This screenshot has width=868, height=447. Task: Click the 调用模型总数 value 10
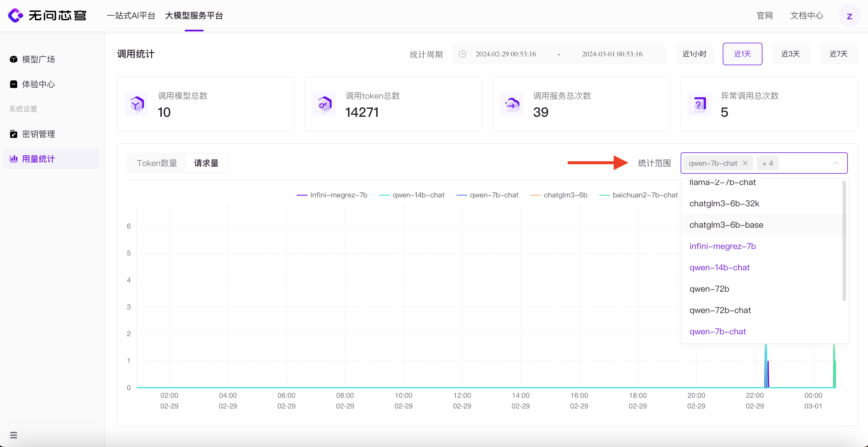pos(164,112)
